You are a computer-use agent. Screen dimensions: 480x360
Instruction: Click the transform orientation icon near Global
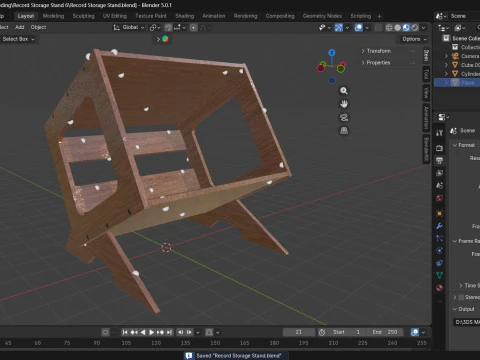click(116, 27)
